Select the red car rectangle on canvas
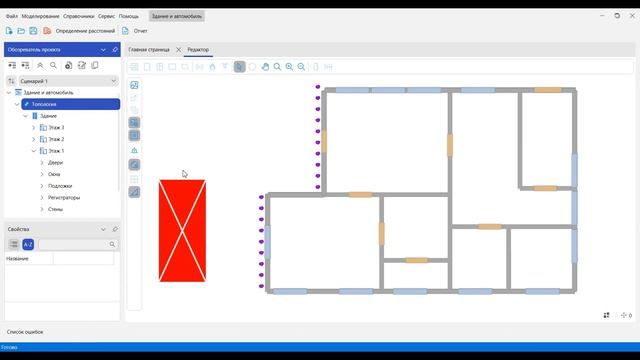This screenshot has height=360, width=640. pos(182,230)
